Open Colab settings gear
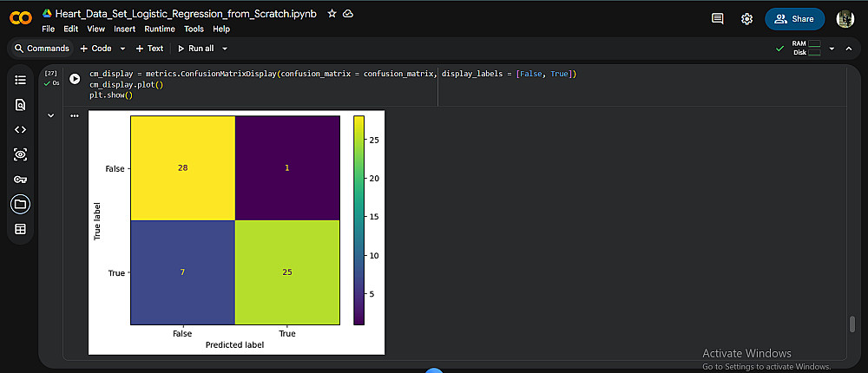 (x=746, y=18)
